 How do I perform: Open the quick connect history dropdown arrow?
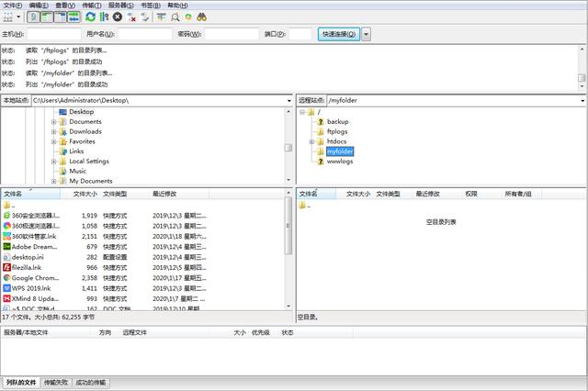[x=367, y=34]
